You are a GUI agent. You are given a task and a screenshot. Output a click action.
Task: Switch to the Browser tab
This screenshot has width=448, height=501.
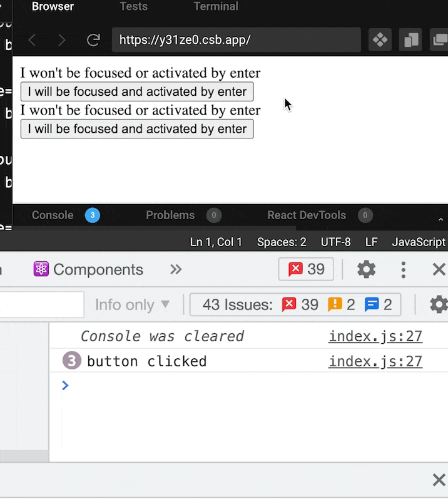(53, 6)
